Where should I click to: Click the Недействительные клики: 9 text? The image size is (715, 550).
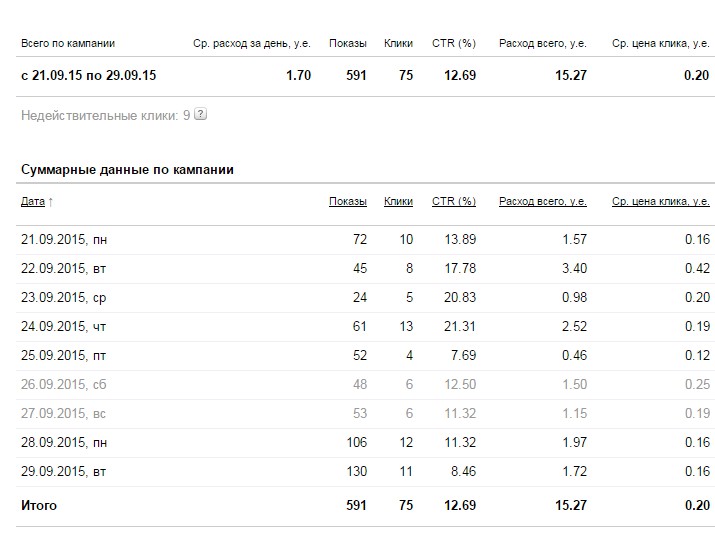coord(105,115)
